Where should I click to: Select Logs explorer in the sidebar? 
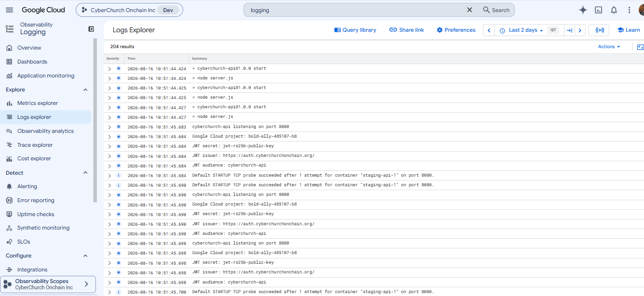point(46,117)
